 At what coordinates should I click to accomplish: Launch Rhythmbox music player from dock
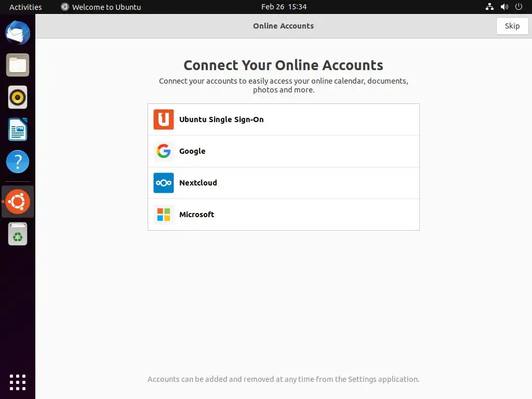click(x=18, y=97)
